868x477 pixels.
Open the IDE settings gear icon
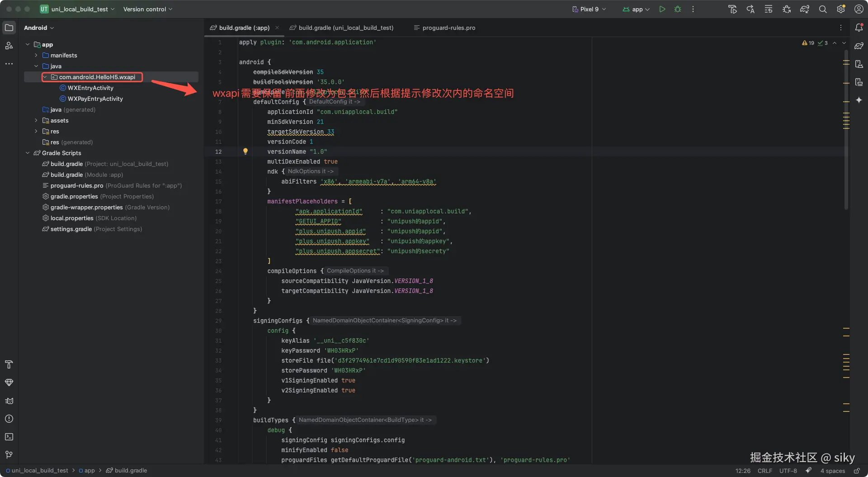841,9
